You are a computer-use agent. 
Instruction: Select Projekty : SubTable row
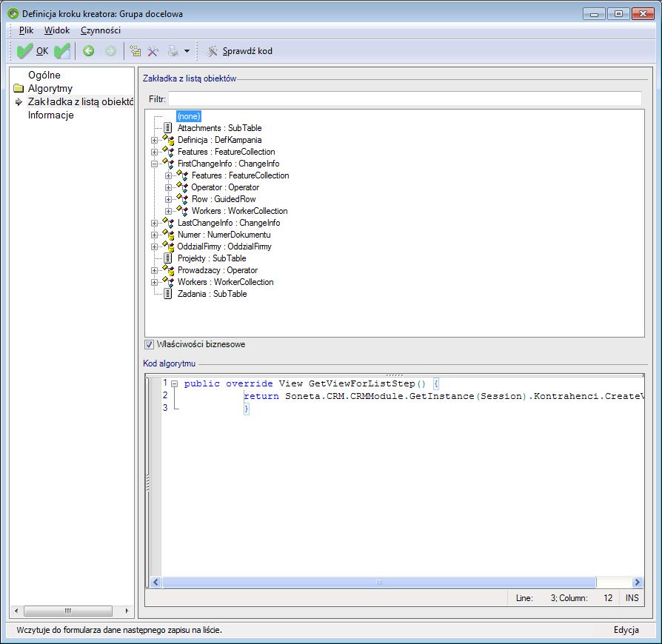tap(212, 258)
